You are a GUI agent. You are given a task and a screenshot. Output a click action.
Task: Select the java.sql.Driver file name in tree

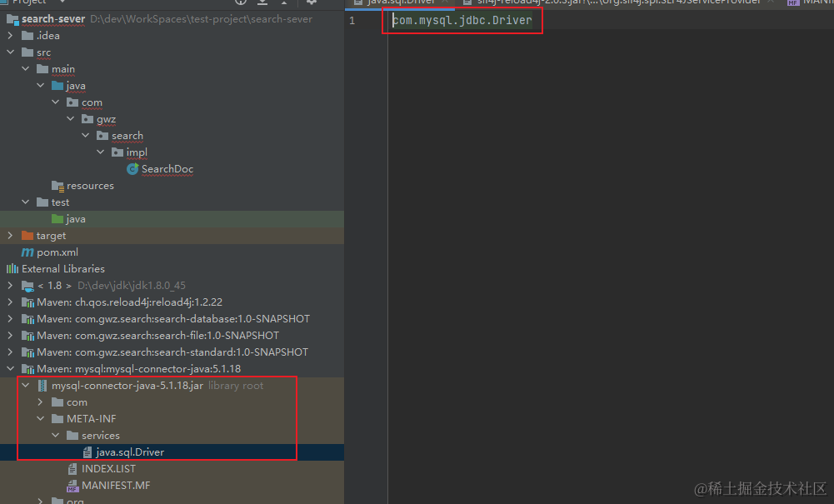[130, 452]
